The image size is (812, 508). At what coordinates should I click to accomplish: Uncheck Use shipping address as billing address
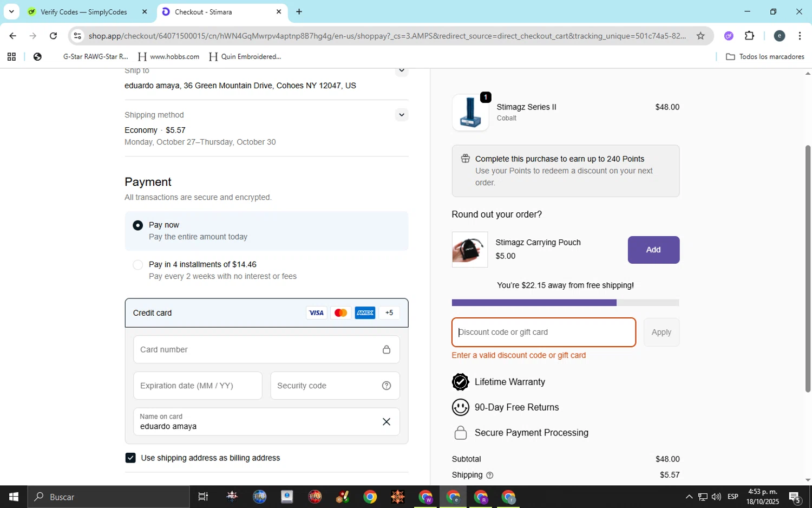(130, 458)
